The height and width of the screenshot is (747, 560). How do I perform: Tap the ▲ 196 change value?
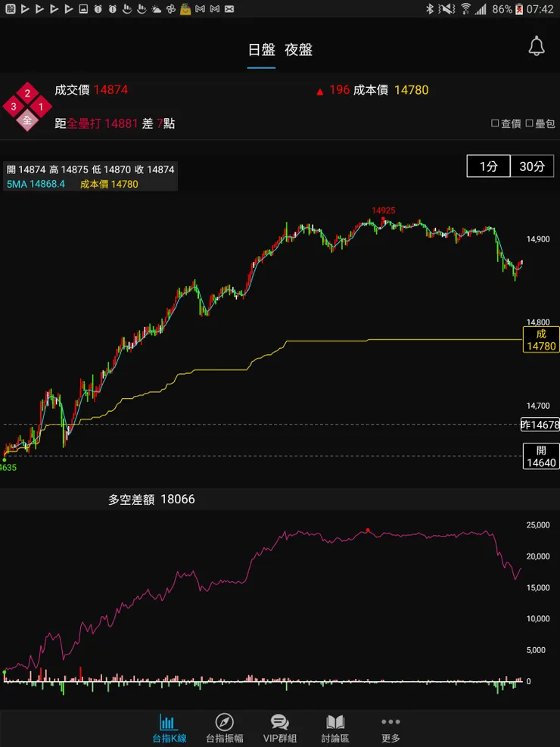click(x=333, y=90)
